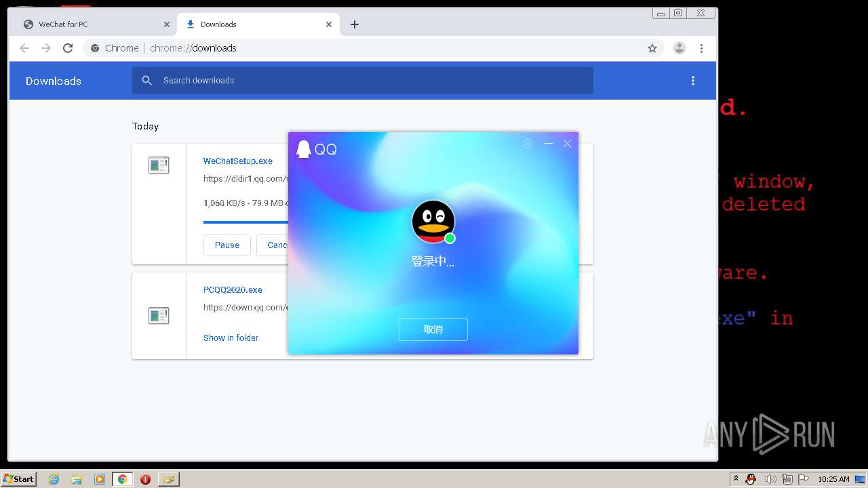Viewport: 868px width, 488px height.
Task: Close the WeChat for PC tab
Action: pos(167,24)
